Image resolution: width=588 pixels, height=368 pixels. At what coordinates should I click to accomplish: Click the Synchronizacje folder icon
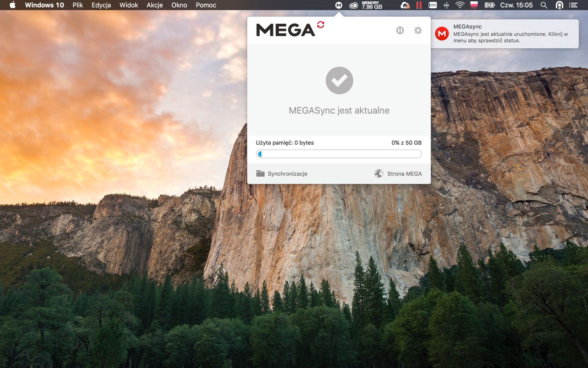coord(260,174)
